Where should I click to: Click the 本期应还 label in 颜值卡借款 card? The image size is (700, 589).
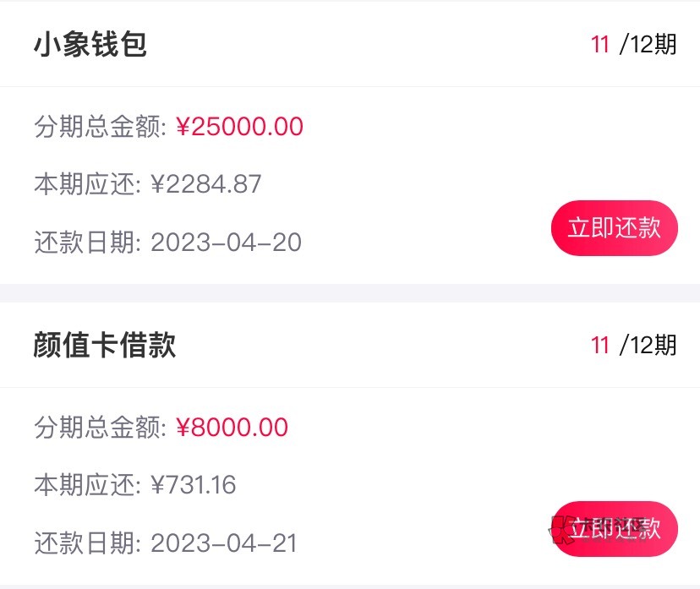pos(87,485)
